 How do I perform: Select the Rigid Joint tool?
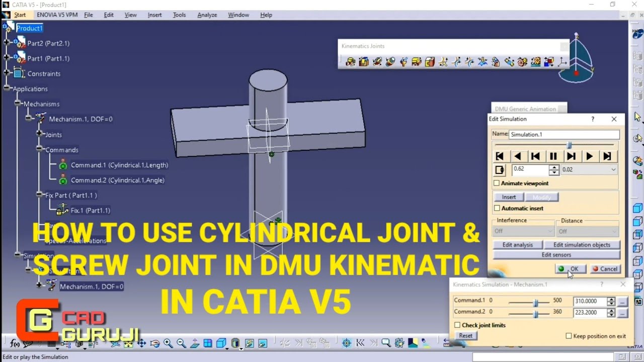430,62
